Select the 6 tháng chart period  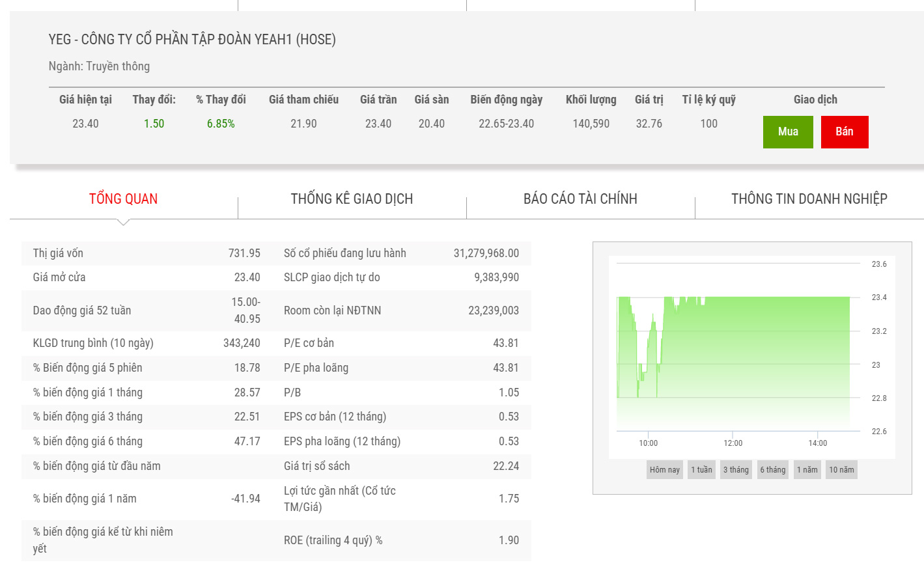pyautogui.click(x=773, y=470)
